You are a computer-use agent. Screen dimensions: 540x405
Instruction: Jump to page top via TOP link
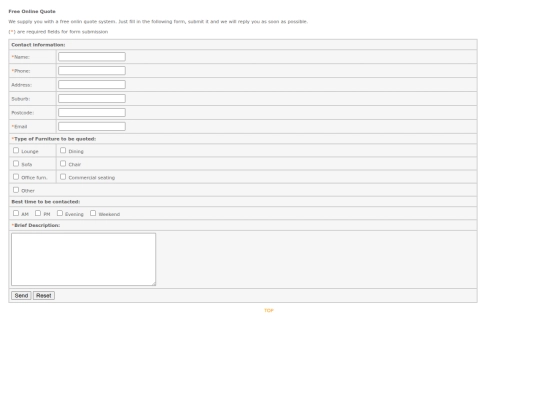(x=269, y=311)
